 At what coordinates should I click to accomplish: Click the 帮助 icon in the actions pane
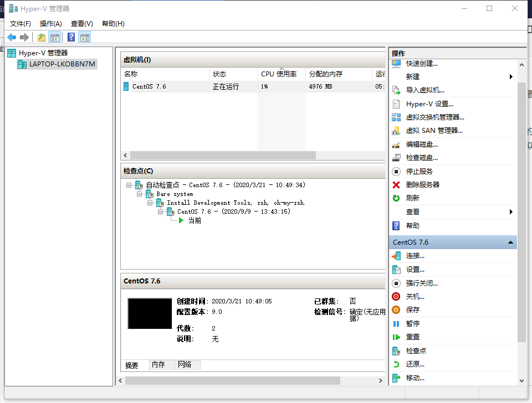pos(396,226)
